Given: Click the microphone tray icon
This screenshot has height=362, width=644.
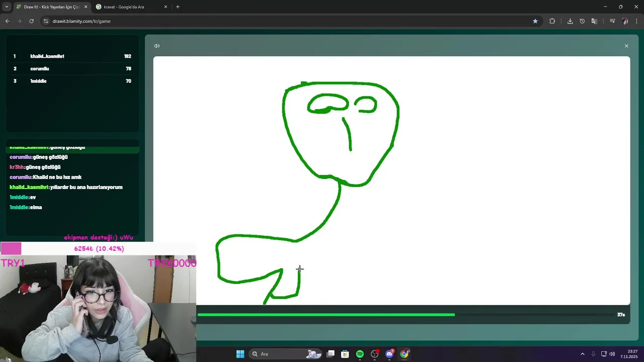Looking at the screenshot, I should [x=594, y=354].
